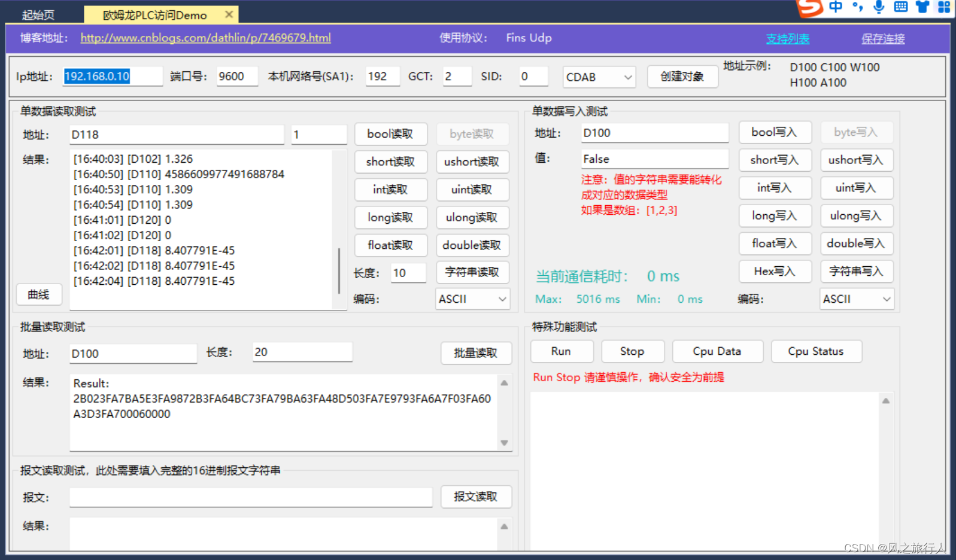Click the ushort读取 button
The width and height of the screenshot is (956, 560).
click(x=472, y=162)
